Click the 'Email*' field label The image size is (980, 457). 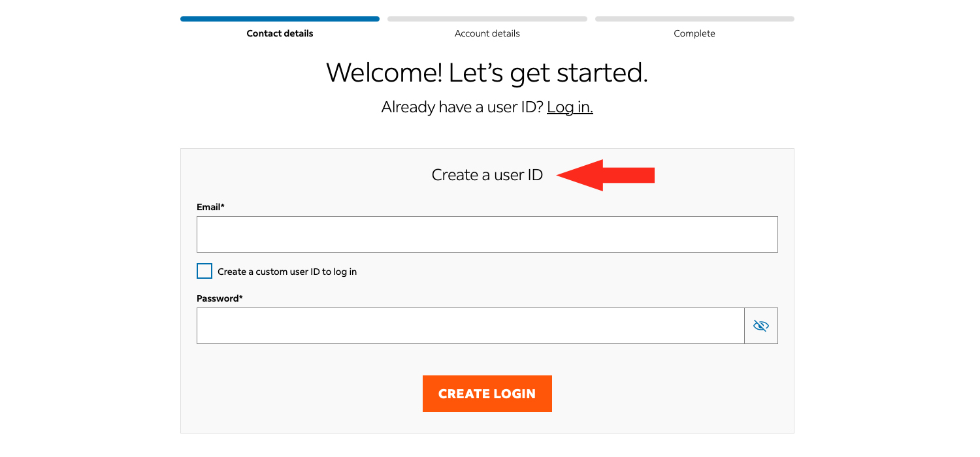pos(210,207)
